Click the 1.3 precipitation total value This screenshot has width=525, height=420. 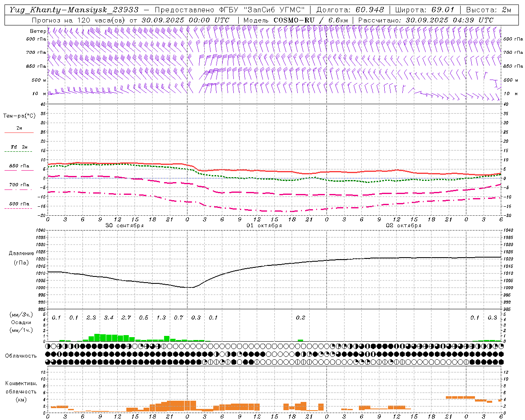coord(161,317)
